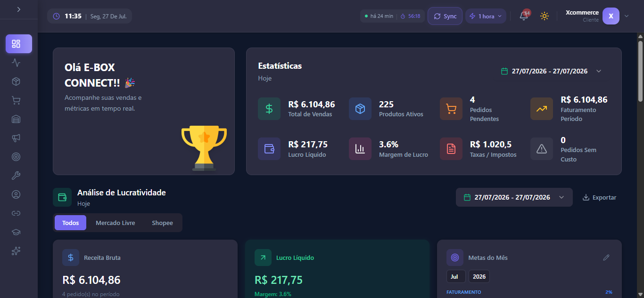Click the Taxas / Impostos document icon

click(x=451, y=149)
